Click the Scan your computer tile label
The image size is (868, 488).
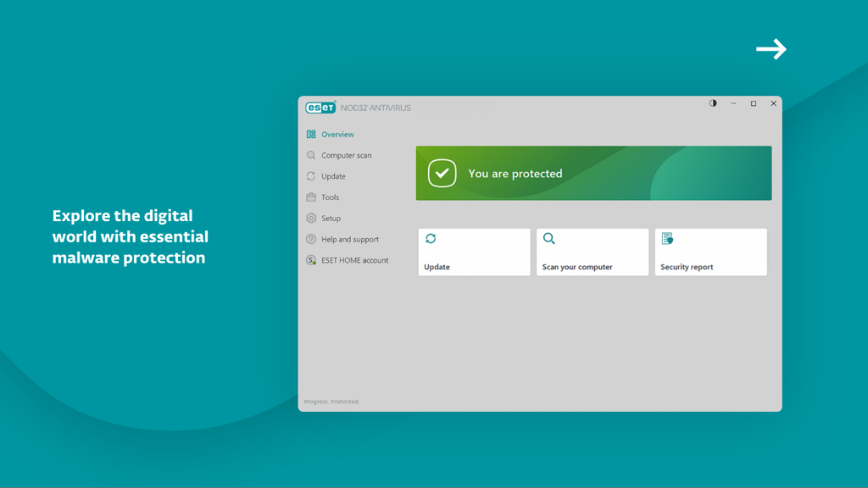pos(577,267)
